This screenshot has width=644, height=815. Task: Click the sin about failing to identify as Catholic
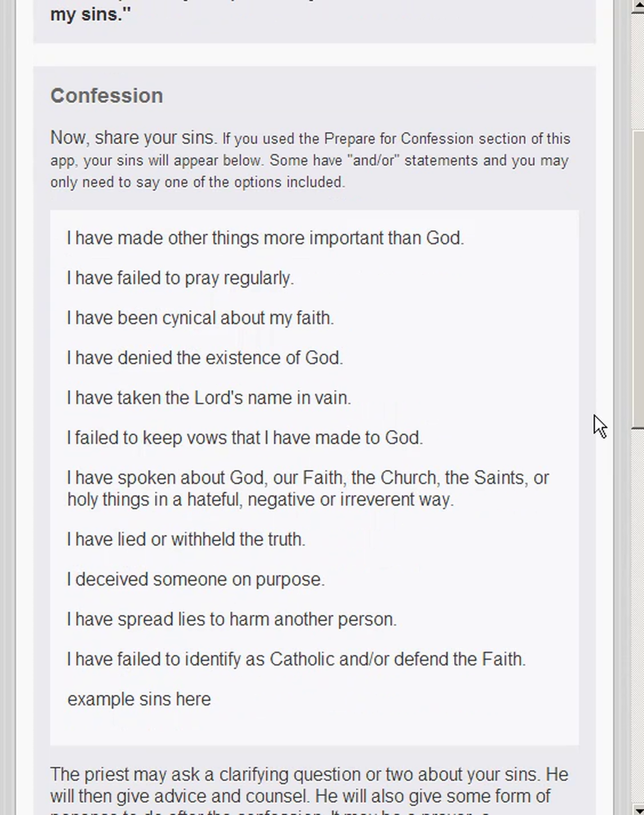click(x=296, y=659)
